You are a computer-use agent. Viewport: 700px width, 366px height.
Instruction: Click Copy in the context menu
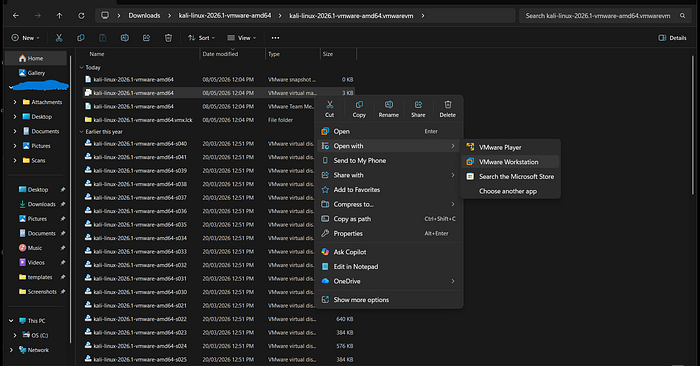359,109
